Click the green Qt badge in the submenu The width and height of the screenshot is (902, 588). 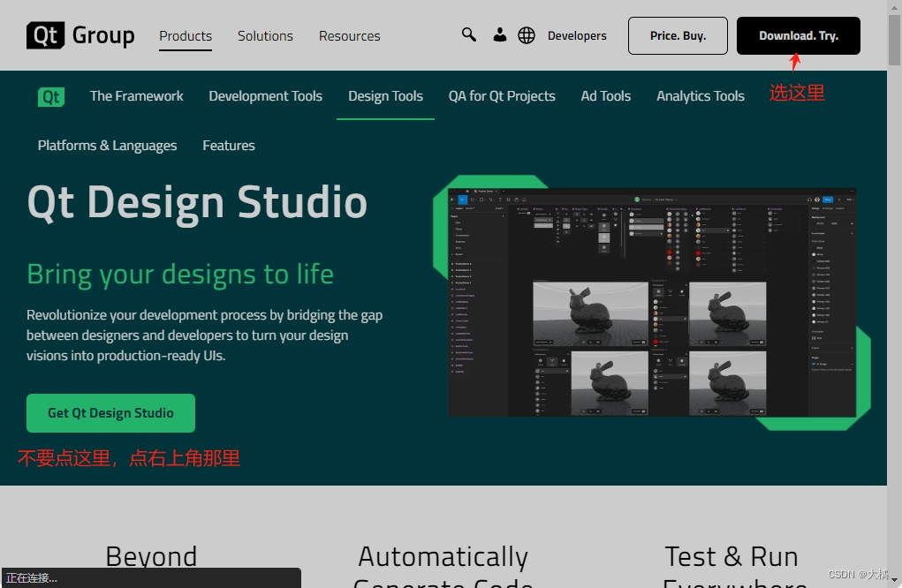pos(51,96)
